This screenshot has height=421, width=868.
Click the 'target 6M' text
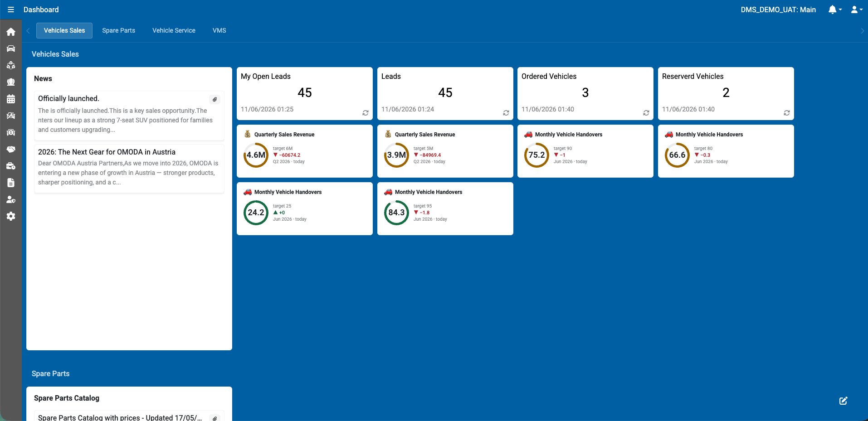pos(283,149)
